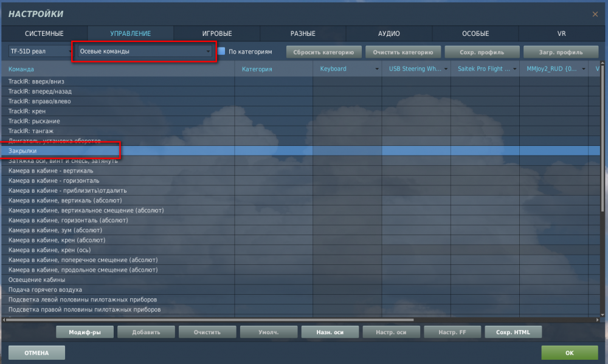Expand the Осевые команды category dropdown
Viewport: 608px width, 364px height.
tap(145, 51)
